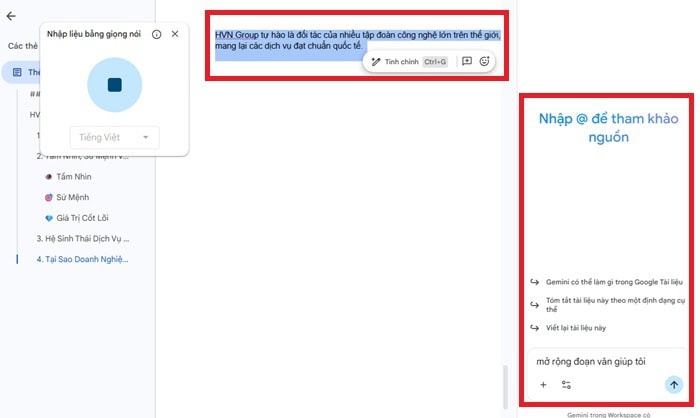Add a comment with the comment icon

(467, 61)
